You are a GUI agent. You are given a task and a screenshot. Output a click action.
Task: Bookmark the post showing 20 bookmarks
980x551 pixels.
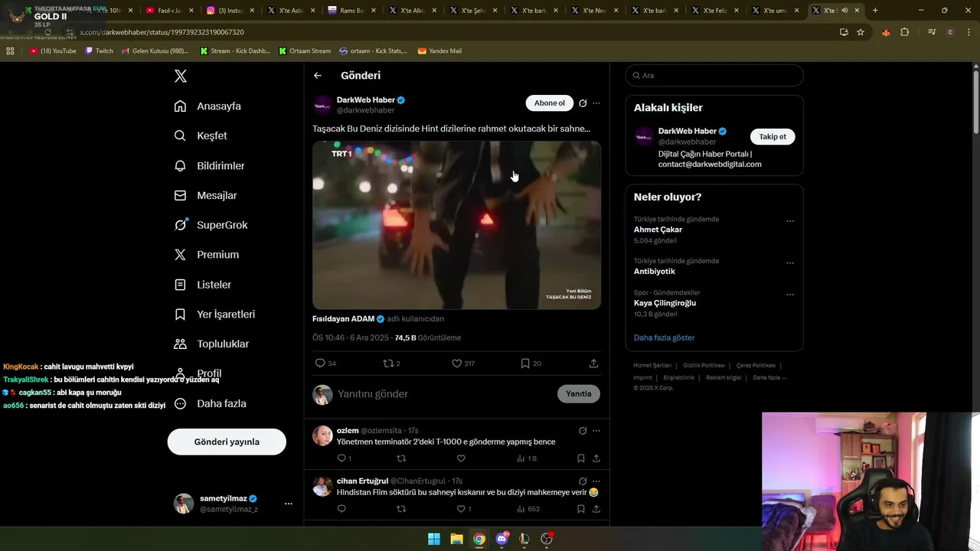pos(531,364)
